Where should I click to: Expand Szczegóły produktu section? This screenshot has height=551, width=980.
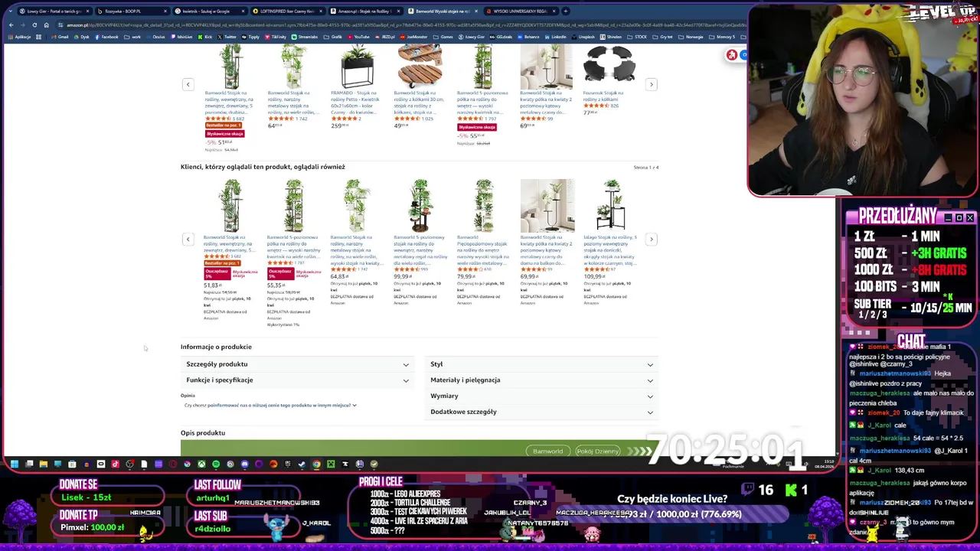coord(298,364)
